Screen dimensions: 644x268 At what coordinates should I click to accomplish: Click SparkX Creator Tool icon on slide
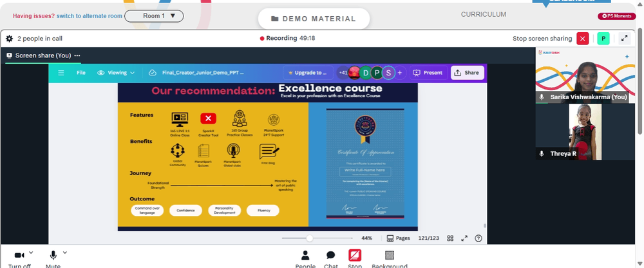pyautogui.click(x=208, y=119)
